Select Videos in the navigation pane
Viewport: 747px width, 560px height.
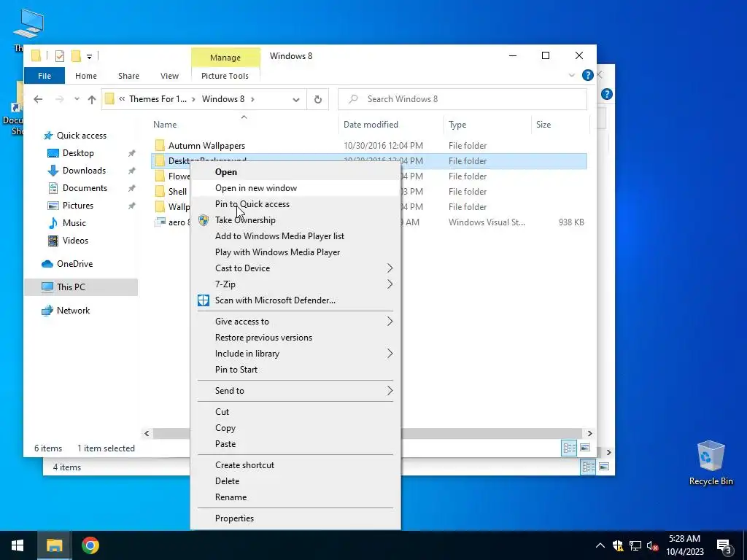coord(75,241)
